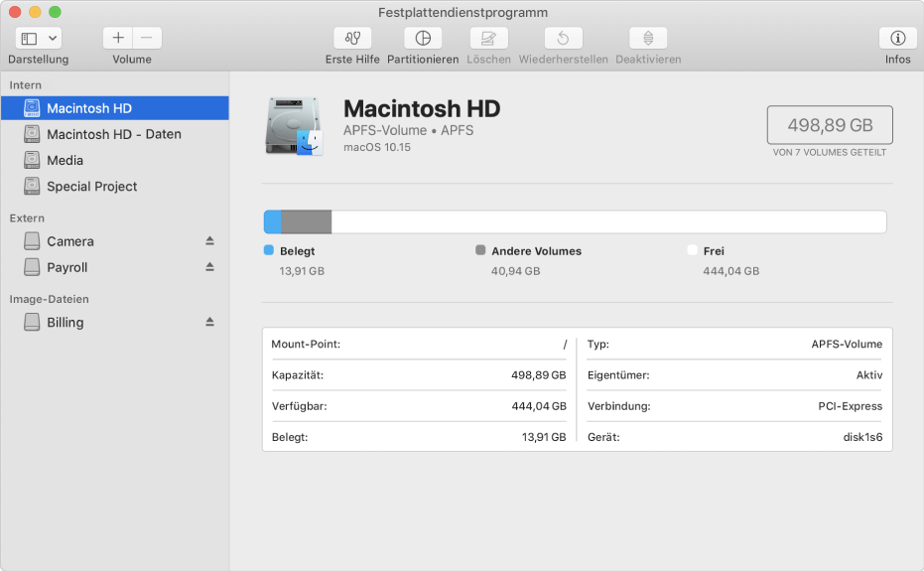This screenshot has height=571, width=924.
Task: Click the Macintosh HD title heading
Action: pos(422,109)
